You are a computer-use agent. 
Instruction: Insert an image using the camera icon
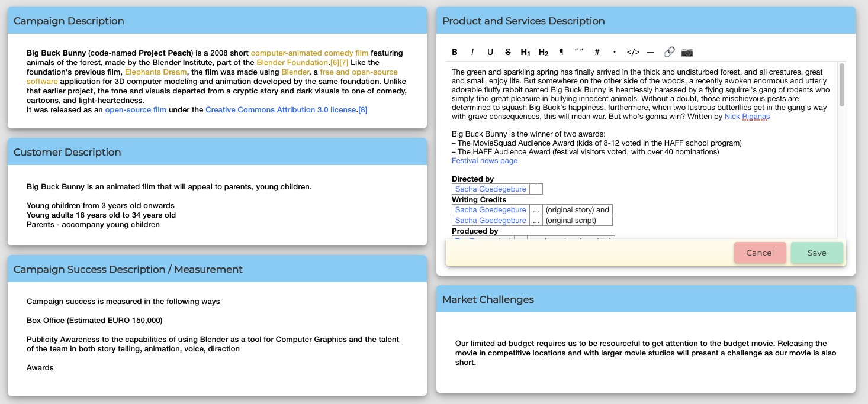[687, 52]
